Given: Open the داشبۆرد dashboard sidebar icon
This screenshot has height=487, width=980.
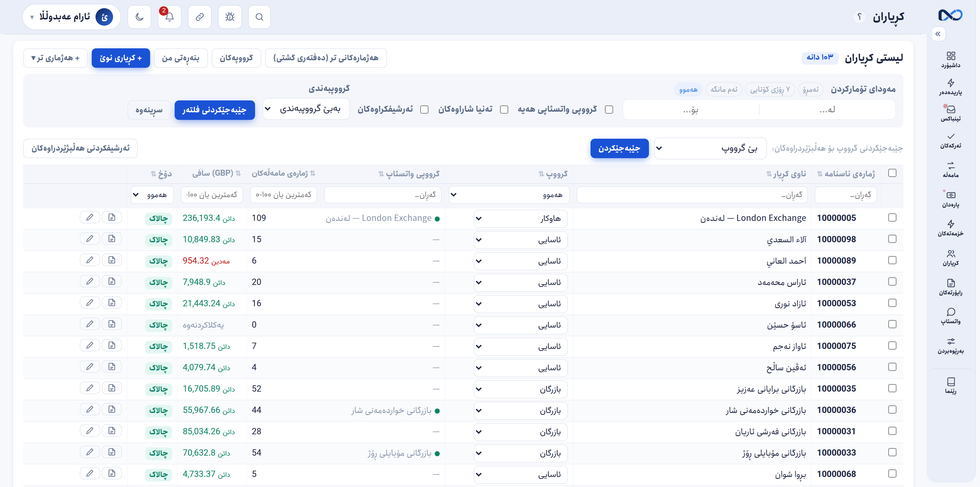Looking at the screenshot, I should point(950,60).
